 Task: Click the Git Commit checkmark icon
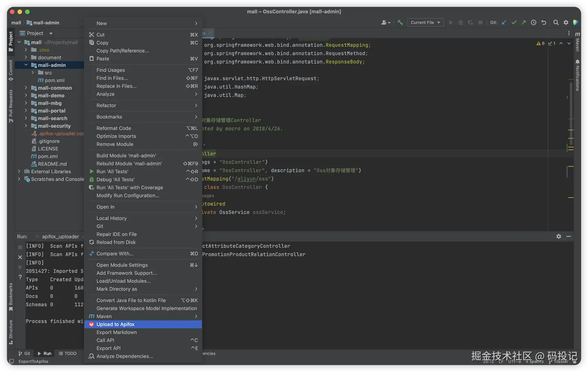tap(514, 22)
